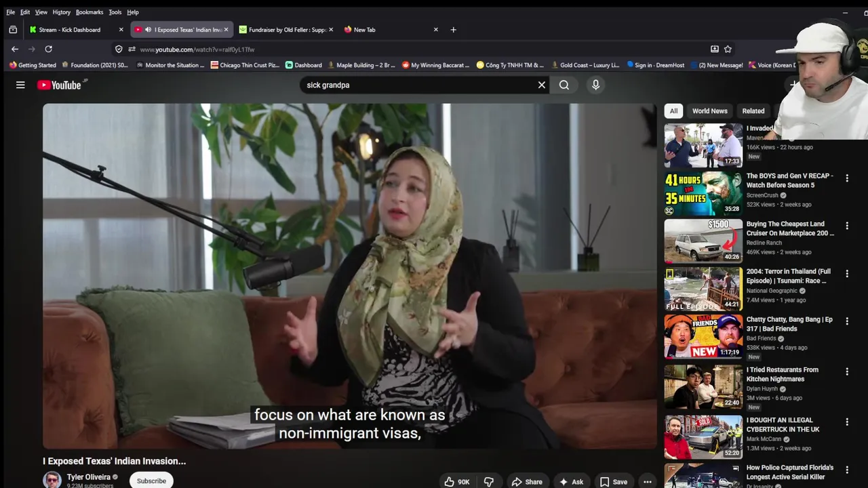
Task: Open options for Chatty Chatty, Bang Bang
Action: pyautogui.click(x=847, y=322)
